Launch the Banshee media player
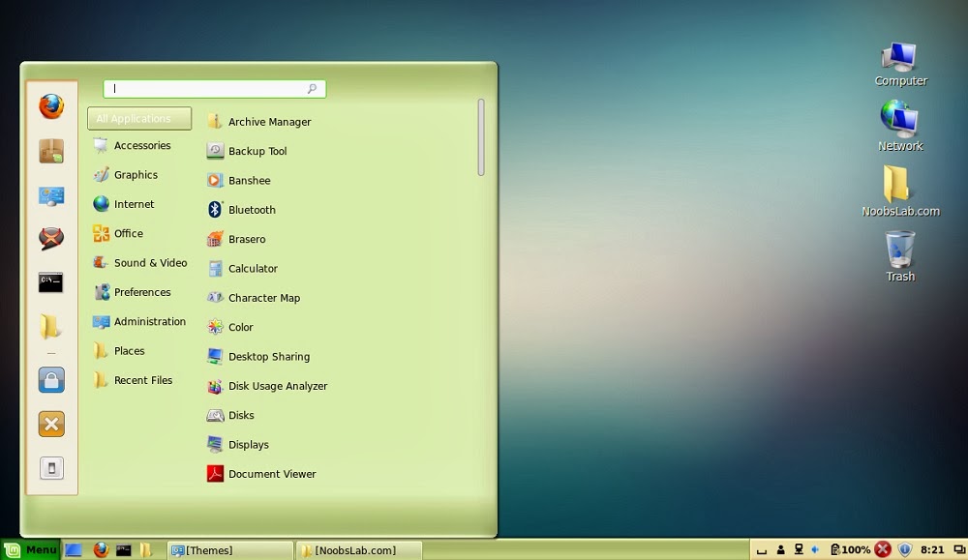Viewport: 968px width, 560px height. coord(249,180)
